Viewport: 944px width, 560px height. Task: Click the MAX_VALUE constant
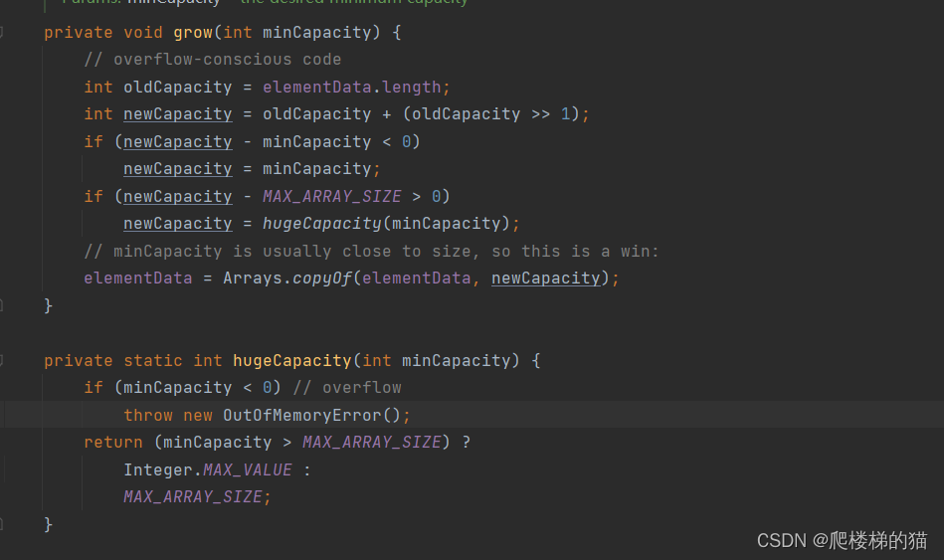pyautogui.click(x=248, y=470)
